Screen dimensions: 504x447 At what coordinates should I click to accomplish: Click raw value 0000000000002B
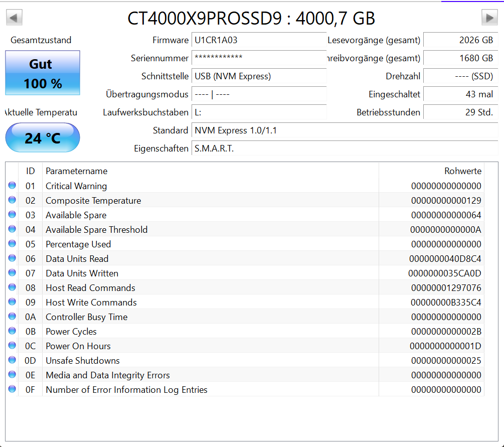pyautogui.click(x=446, y=332)
